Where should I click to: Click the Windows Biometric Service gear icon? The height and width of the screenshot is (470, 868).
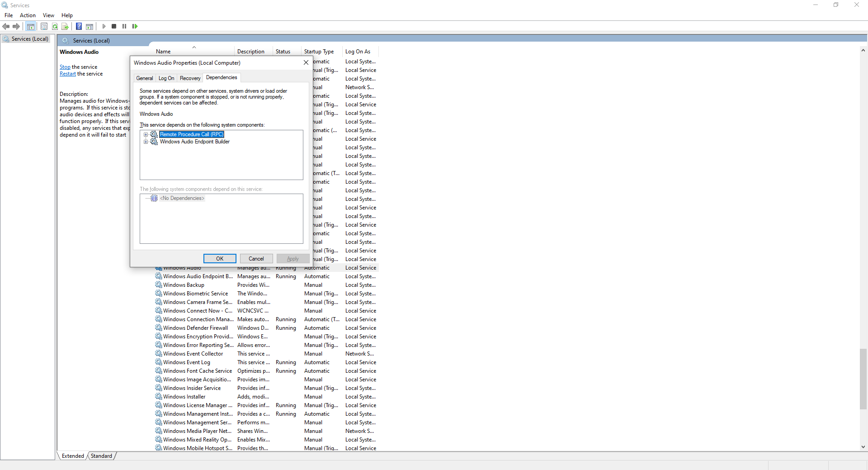158,293
